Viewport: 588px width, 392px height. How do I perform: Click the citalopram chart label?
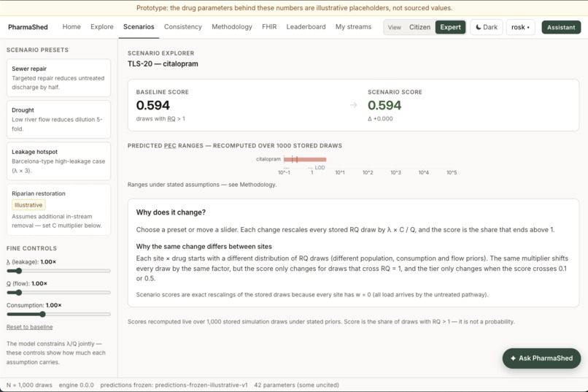tap(268, 159)
